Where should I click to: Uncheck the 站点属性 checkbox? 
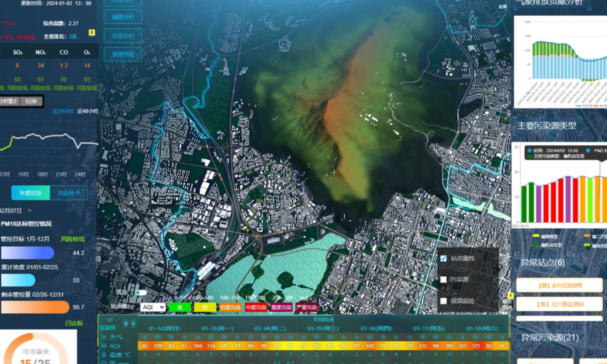pyautogui.click(x=443, y=258)
